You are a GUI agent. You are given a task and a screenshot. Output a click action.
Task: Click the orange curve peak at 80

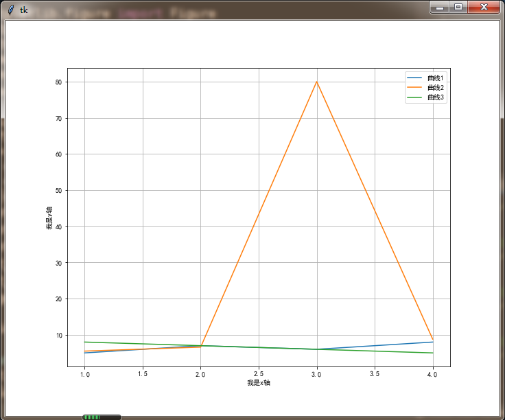click(317, 82)
